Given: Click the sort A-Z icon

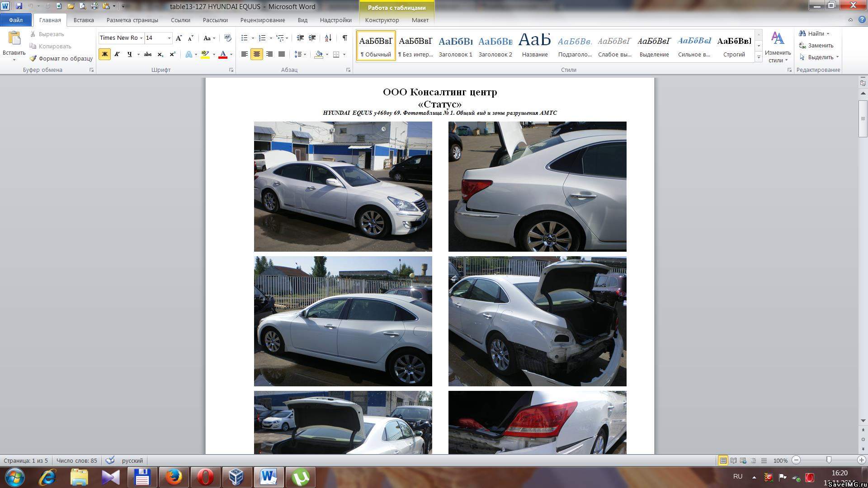Looking at the screenshot, I should (328, 38).
